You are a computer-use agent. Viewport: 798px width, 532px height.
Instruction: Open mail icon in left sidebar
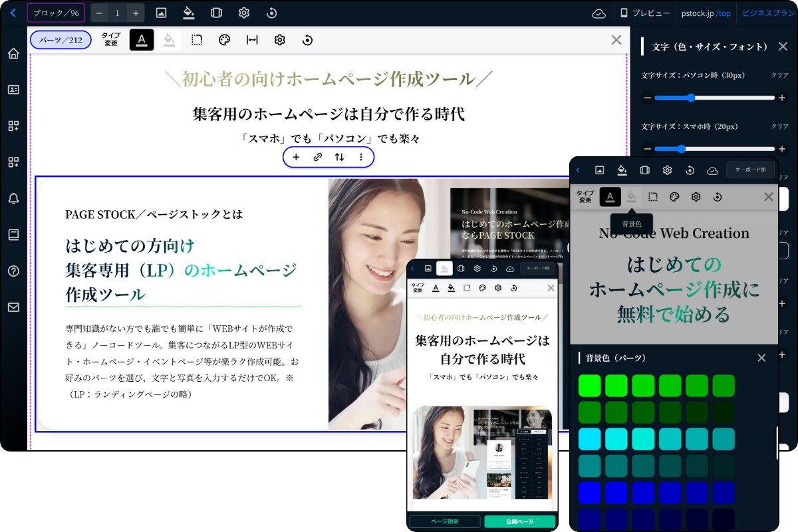coord(13,307)
